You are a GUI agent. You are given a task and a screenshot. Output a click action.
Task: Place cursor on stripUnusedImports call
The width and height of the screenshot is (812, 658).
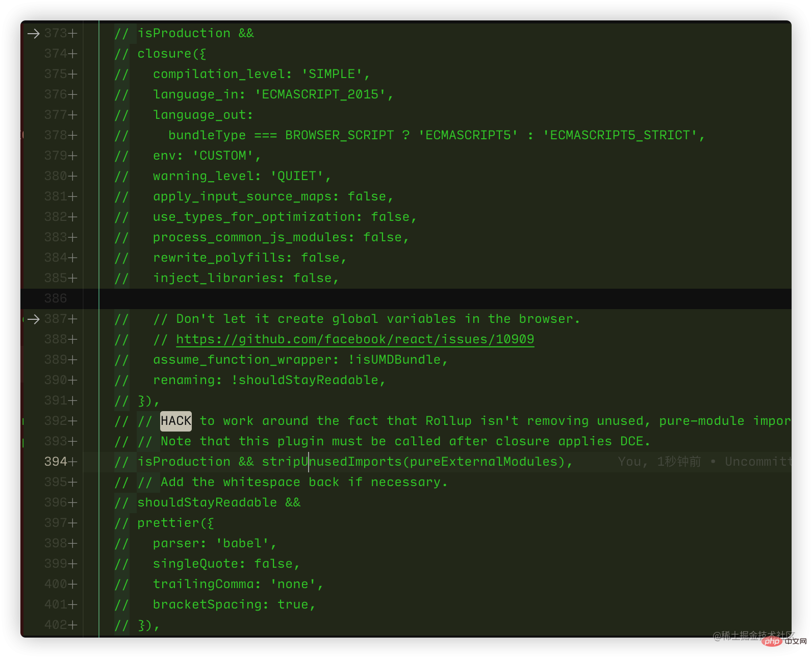(x=332, y=462)
